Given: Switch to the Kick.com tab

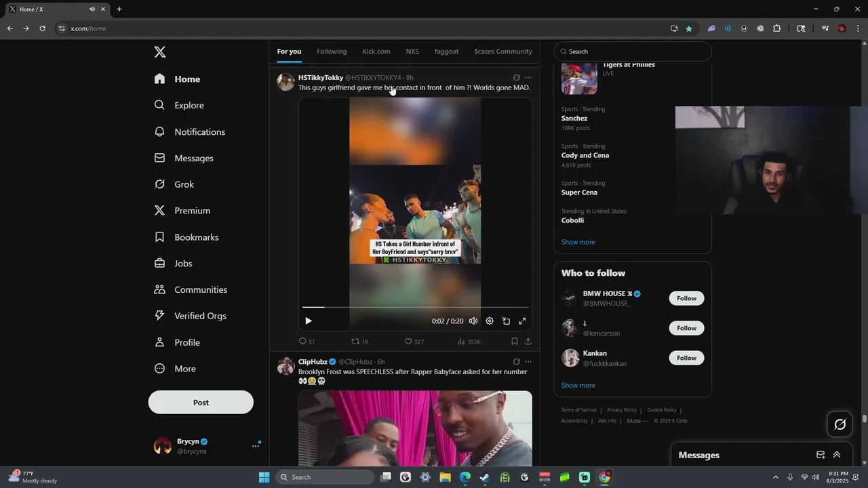Looking at the screenshot, I should (x=376, y=52).
